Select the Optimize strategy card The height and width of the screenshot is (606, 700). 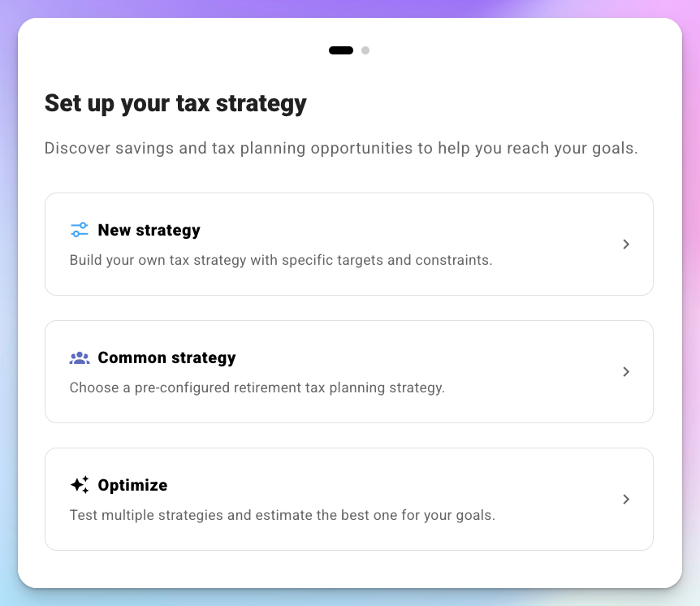click(349, 499)
